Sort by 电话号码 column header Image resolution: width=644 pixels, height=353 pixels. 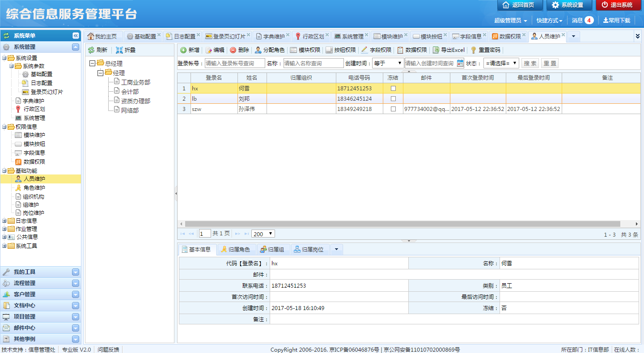click(x=359, y=78)
